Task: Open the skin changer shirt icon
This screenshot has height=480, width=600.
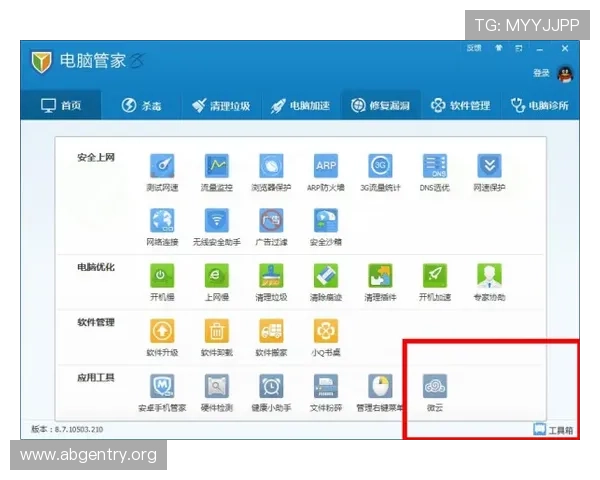Action: (x=499, y=48)
